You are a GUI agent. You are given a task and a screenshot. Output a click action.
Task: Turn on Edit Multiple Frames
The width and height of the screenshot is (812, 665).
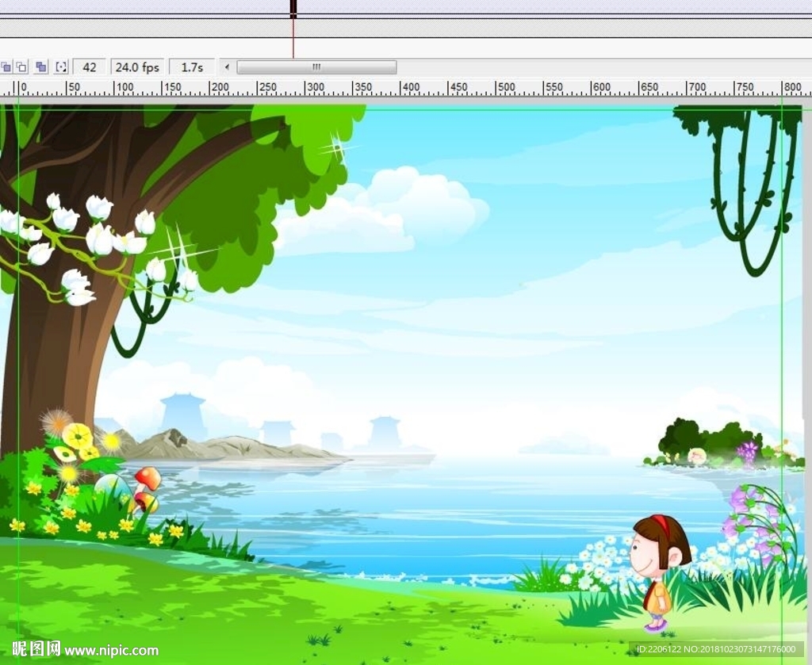pyautogui.click(x=41, y=67)
